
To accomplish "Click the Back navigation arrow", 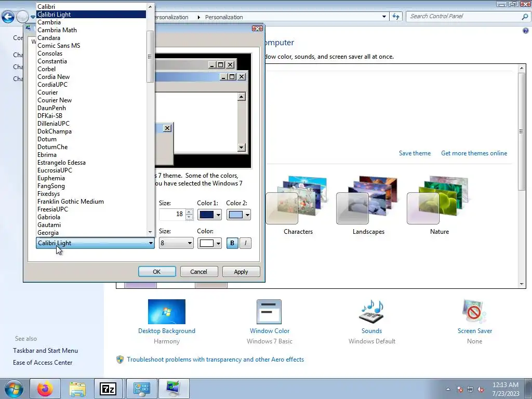I will point(8,17).
